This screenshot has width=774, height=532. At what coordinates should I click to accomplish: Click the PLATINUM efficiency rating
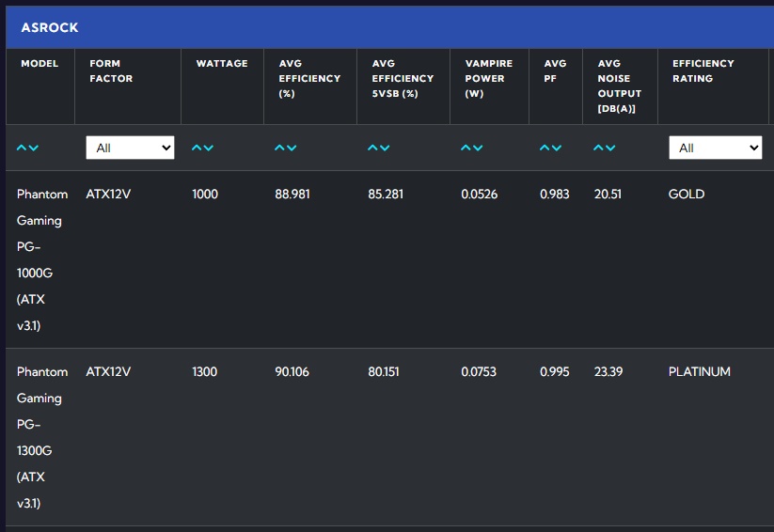tap(700, 371)
